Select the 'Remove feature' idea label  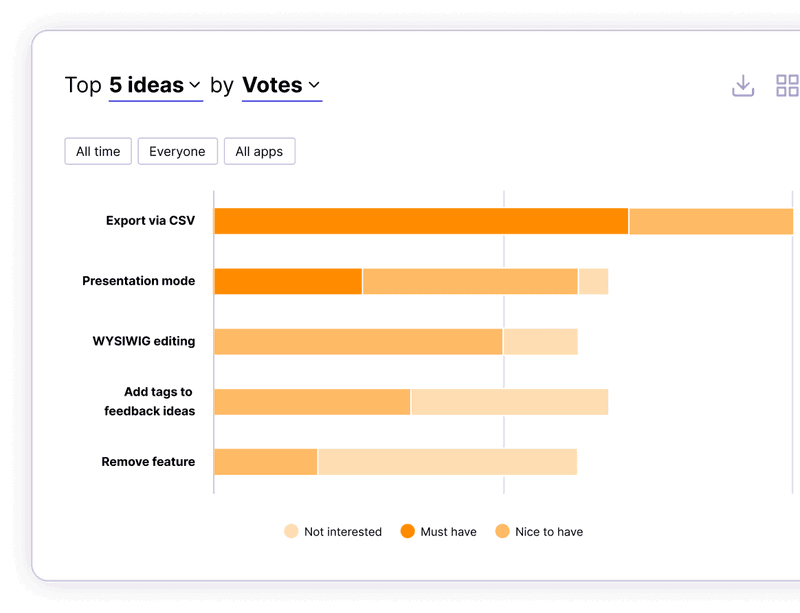[x=148, y=462]
